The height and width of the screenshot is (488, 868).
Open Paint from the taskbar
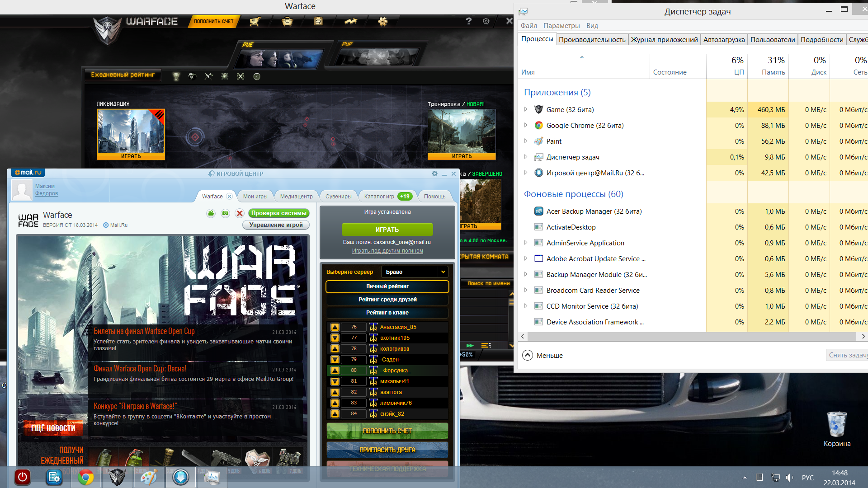pyautogui.click(x=149, y=477)
